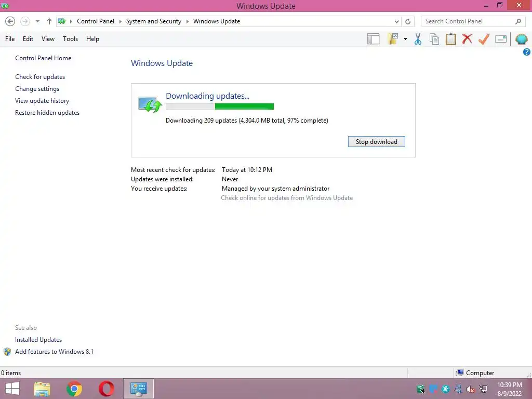Expand the chevron before Control Panel breadcrumb
Viewport: 532px width, 399px height.
[71, 21]
